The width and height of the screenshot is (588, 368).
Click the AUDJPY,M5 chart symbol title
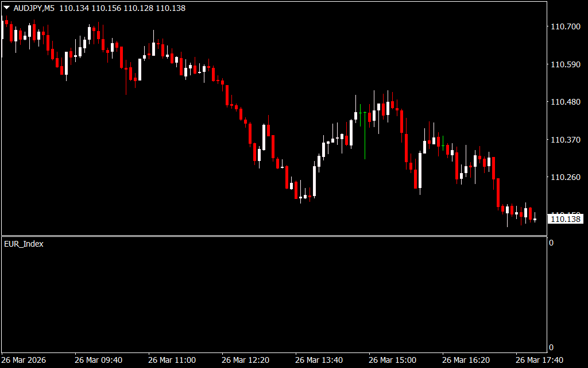[x=34, y=9]
